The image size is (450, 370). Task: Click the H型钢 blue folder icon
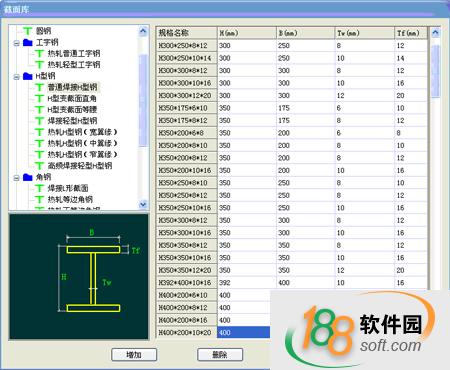28,76
